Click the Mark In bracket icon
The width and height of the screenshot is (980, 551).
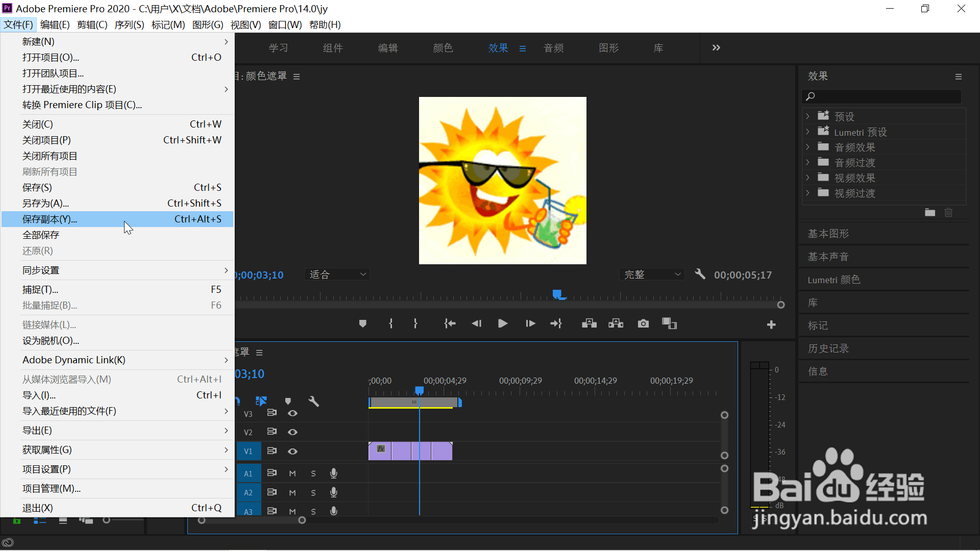[391, 323]
